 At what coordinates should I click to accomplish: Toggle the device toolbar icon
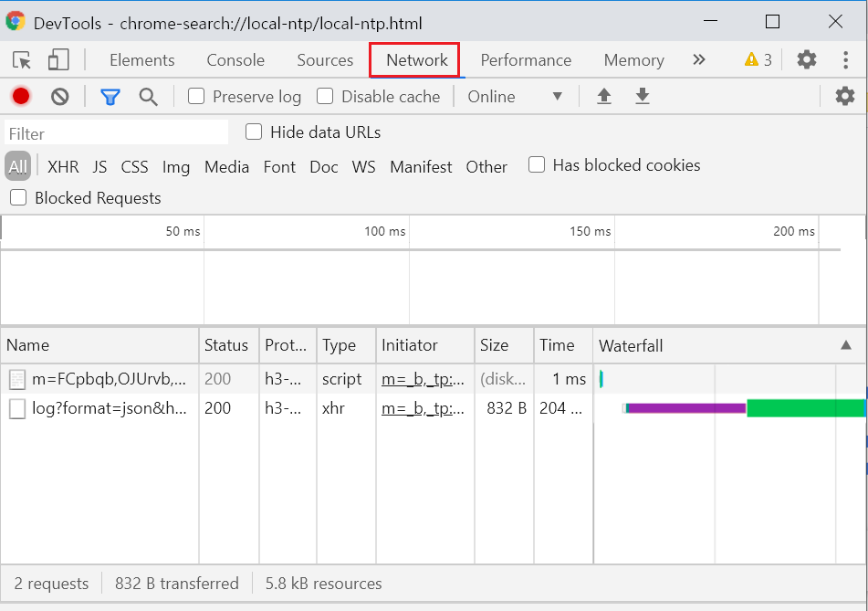(x=58, y=60)
